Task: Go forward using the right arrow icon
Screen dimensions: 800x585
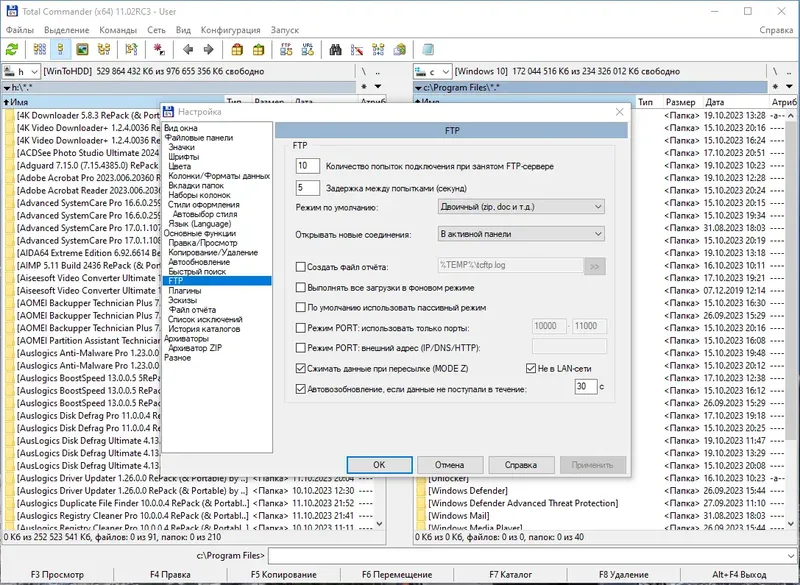Action: tap(209, 49)
